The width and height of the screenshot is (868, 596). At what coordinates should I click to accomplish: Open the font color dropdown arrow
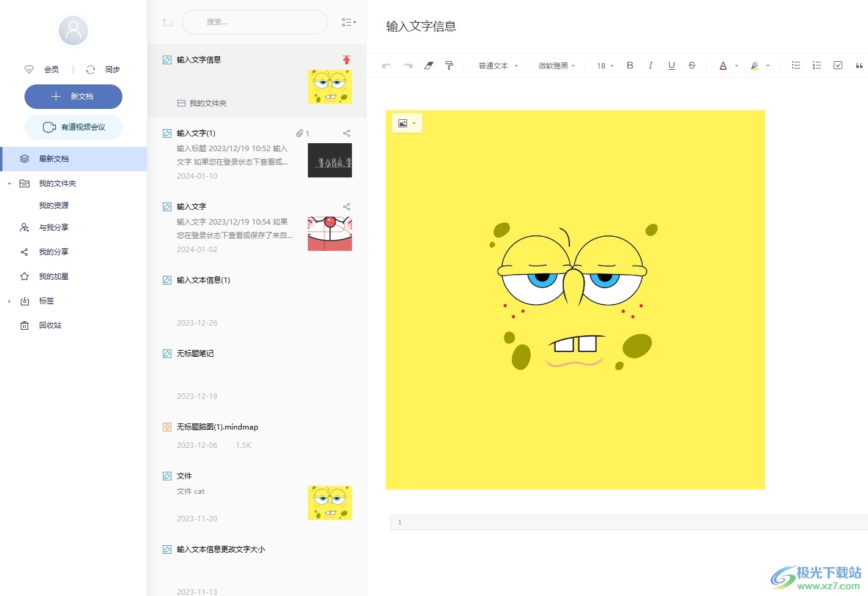click(x=736, y=66)
